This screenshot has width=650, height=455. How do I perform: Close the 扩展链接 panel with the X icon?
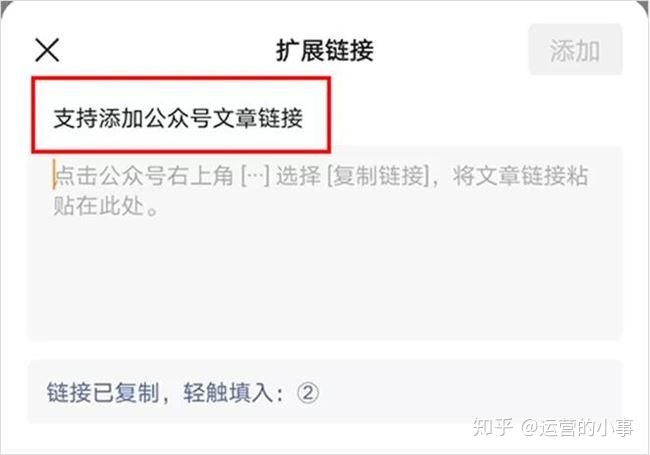coord(47,50)
